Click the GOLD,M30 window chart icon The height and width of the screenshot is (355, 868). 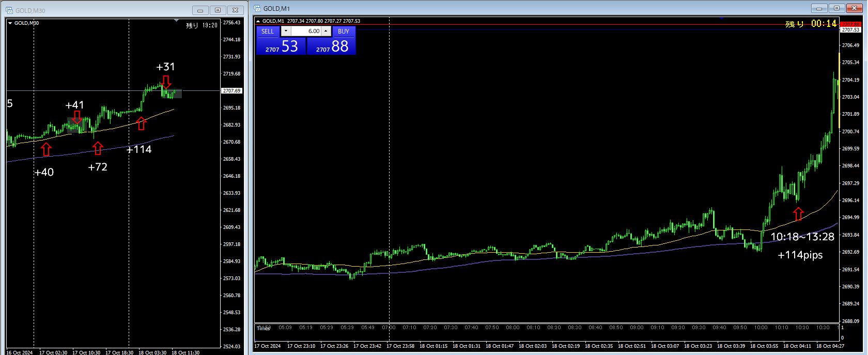(x=9, y=10)
